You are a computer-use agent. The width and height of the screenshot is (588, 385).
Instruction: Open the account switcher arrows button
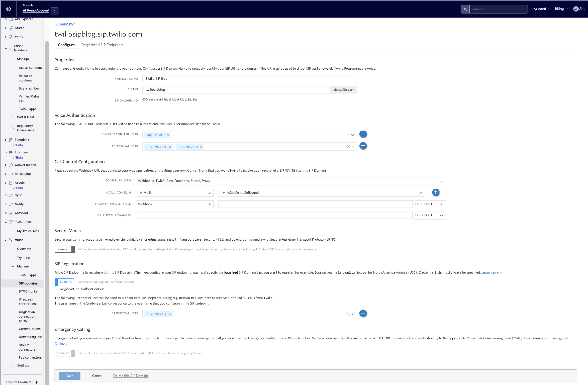pyautogui.click(x=55, y=11)
